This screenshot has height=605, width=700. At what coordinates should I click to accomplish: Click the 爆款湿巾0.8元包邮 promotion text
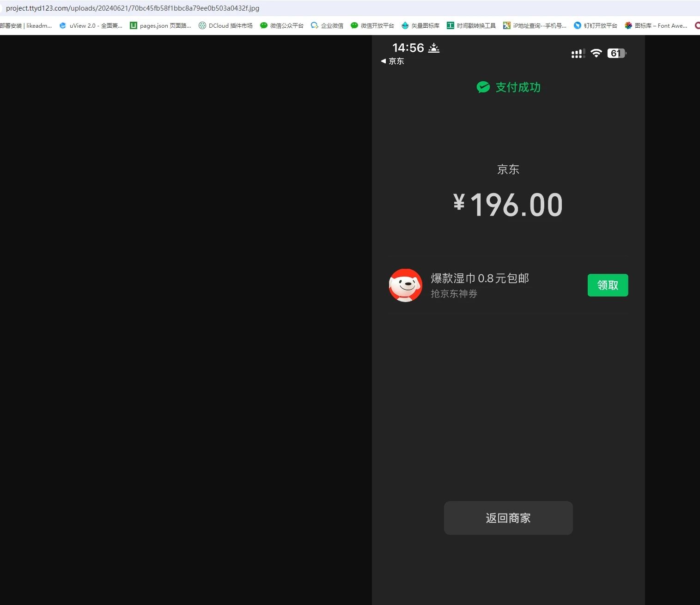[480, 278]
